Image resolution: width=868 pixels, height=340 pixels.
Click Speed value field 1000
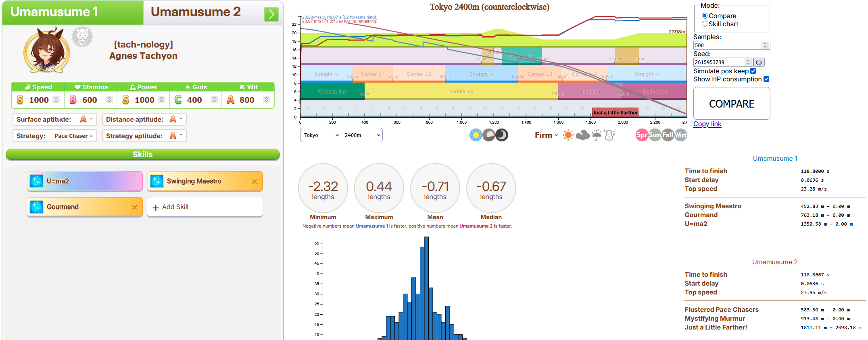pyautogui.click(x=39, y=100)
